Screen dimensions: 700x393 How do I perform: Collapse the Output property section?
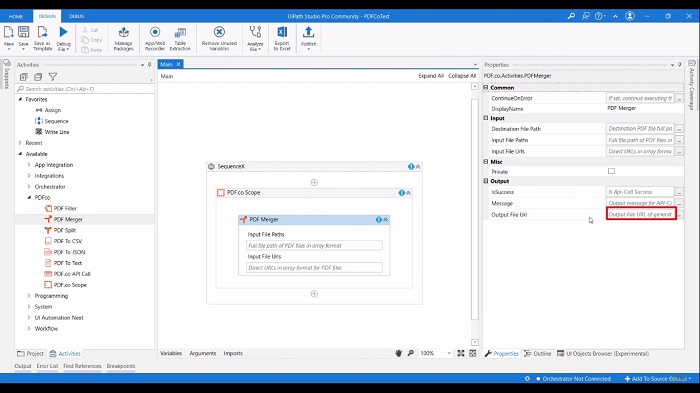pyautogui.click(x=486, y=181)
